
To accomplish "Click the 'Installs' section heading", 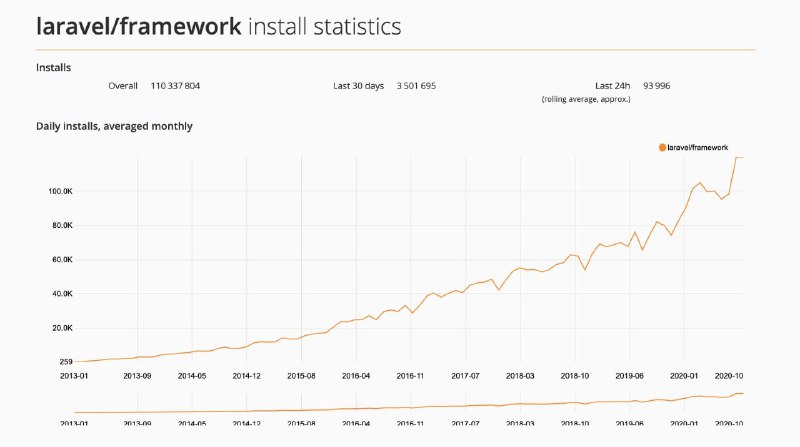I will pyautogui.click(x=53, y=67).
